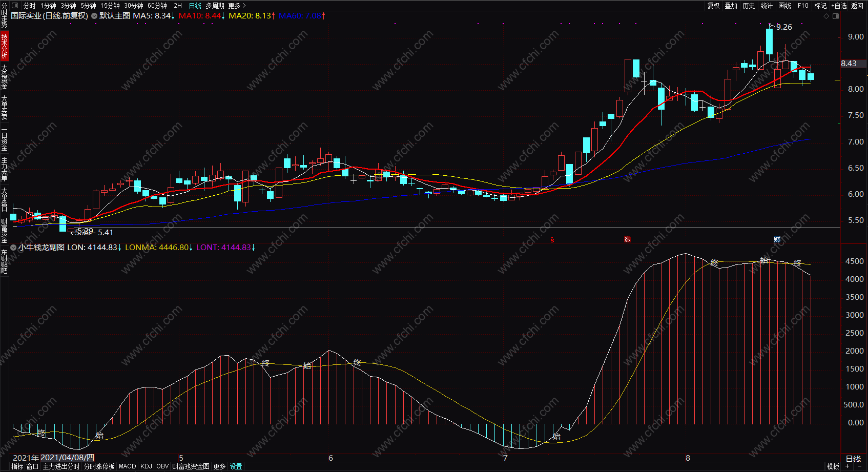Screen dimensions: 868x472
Task: Zoom out chart with minus button
Action: click(859, 467)
